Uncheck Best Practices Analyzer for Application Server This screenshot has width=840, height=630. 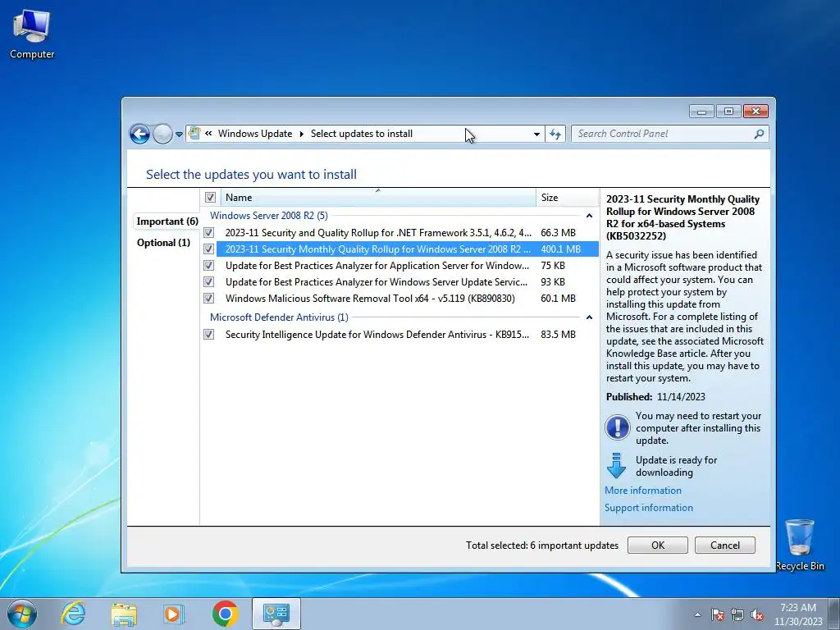point(209,266)
